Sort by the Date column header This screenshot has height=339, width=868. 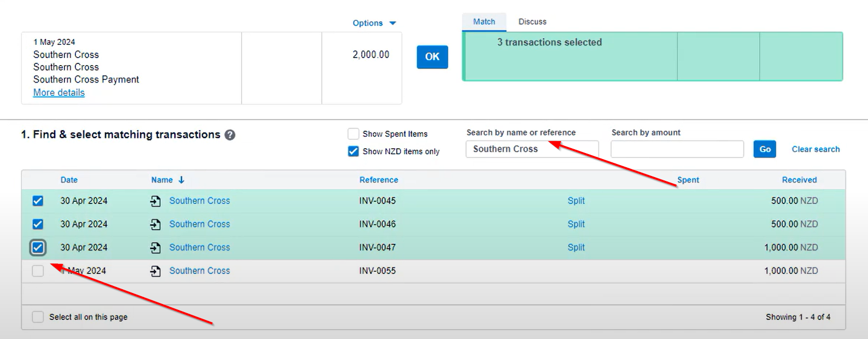[x=69, y=180]
